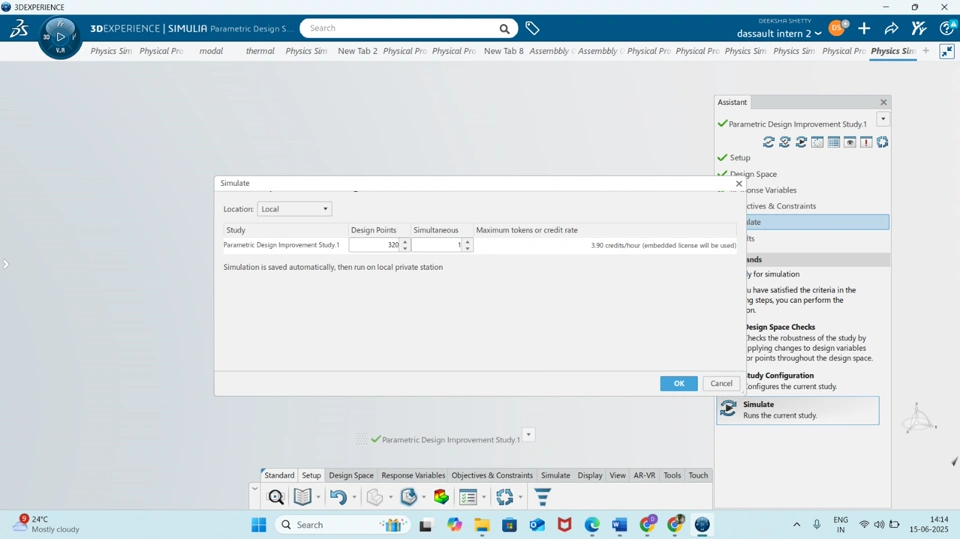Screen dimensions: 960x539
Task: Click the blue circular arrows update icon in the action bar
Action: click(x=504, y=497)
